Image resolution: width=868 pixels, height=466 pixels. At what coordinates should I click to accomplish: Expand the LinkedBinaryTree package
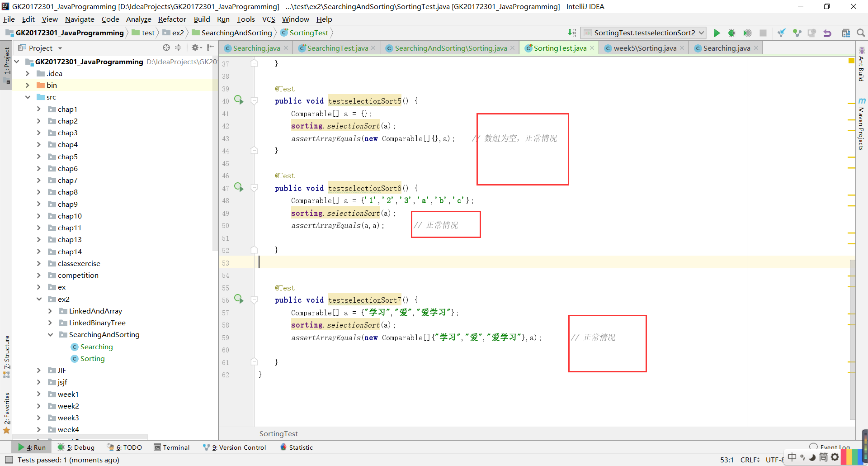50,323
